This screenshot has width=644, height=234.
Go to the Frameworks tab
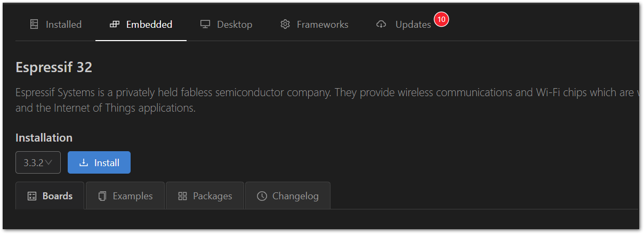[314, 25]
